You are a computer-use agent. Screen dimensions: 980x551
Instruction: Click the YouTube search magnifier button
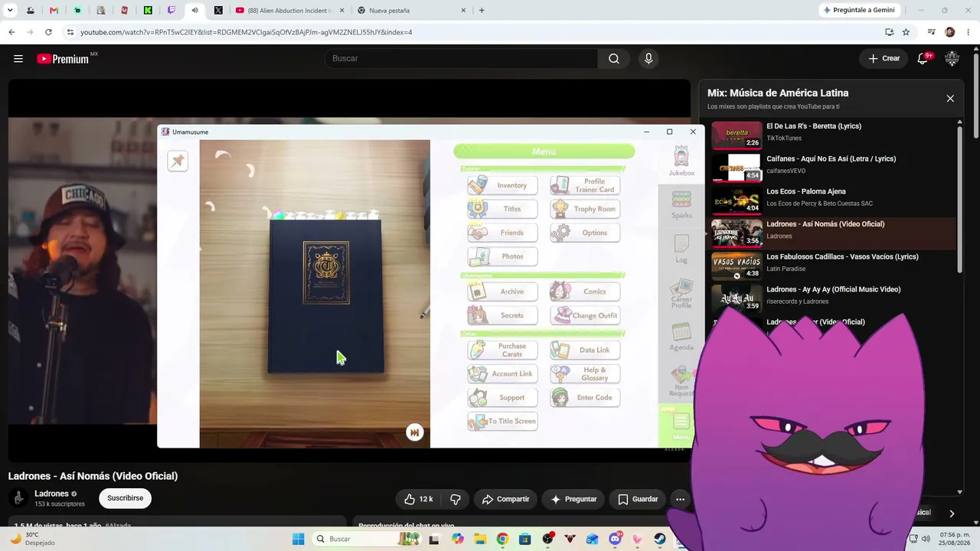(x=614, y=58)
